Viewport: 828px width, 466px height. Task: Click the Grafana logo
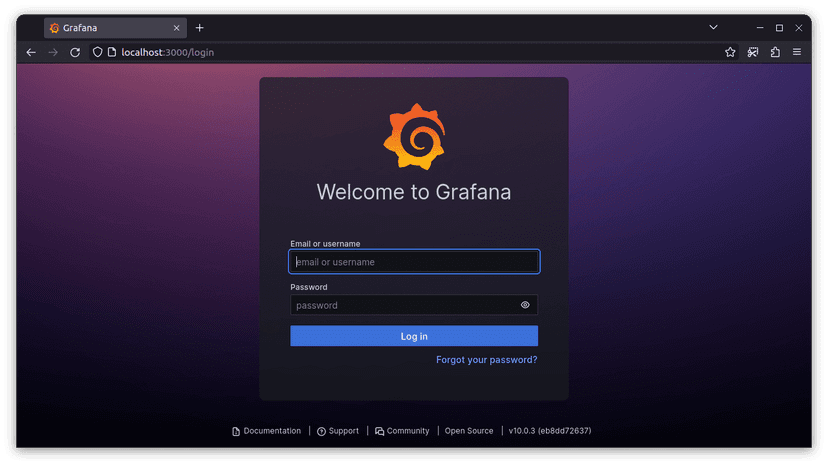[x=413, y=136]
